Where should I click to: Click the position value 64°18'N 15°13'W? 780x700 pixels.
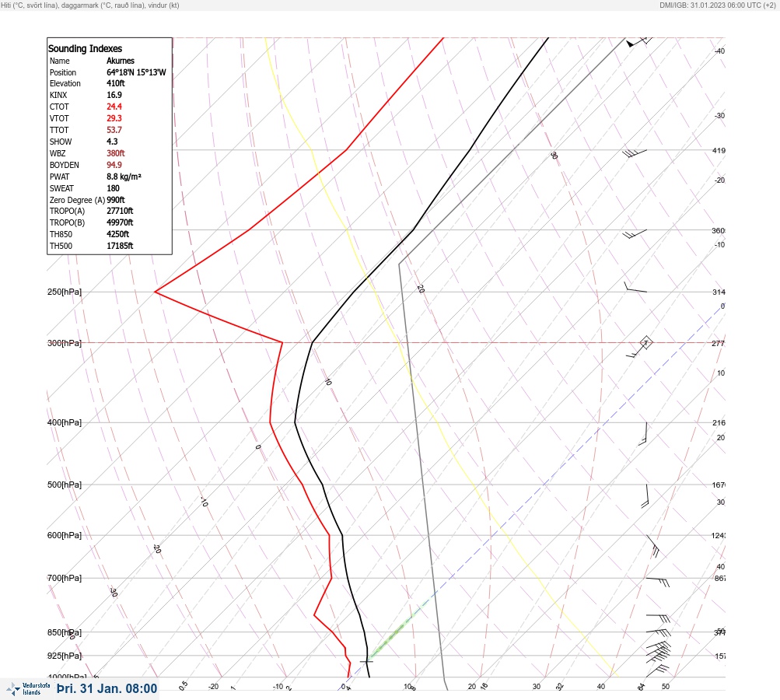[136, 72]
